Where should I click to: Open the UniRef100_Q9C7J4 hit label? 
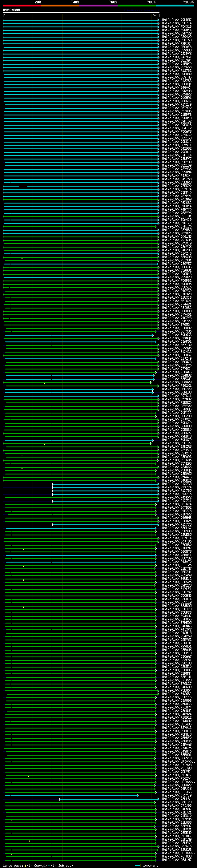(177, 23)
